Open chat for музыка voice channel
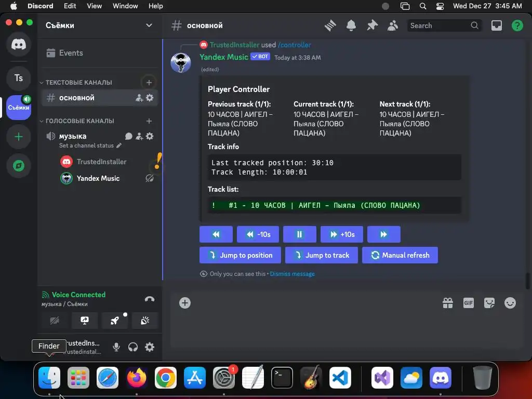Screen dimensions: 532x399 point(129,137)
